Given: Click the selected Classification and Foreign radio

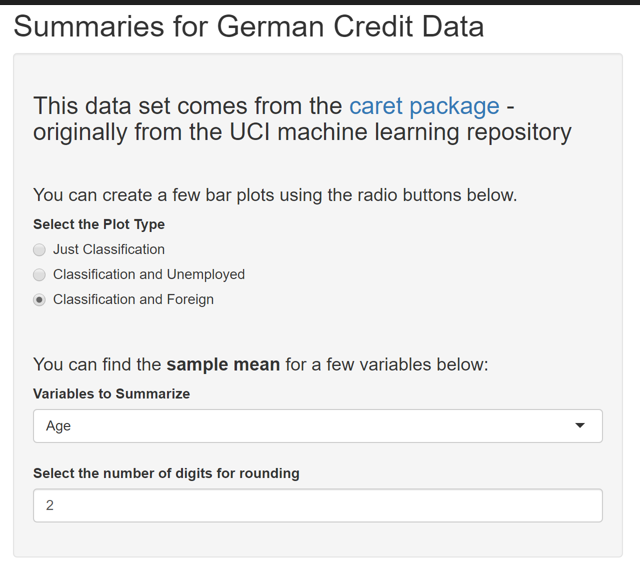Looking at the screenshot, I should [x=40, y=300].
